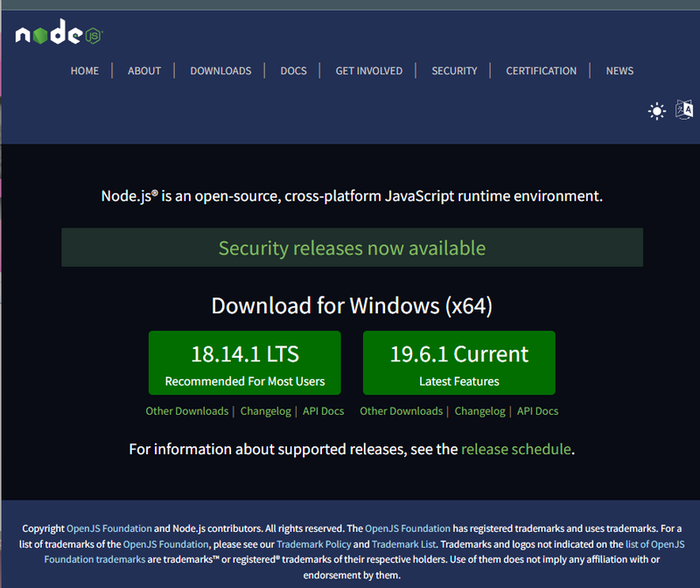Click the Node.js logo

[x=59, y=35]
